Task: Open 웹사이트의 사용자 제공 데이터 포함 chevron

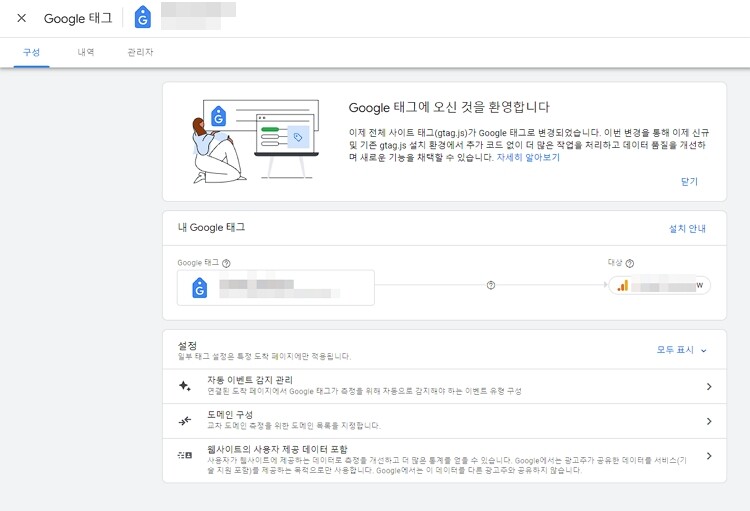Action: click(709, 456)
